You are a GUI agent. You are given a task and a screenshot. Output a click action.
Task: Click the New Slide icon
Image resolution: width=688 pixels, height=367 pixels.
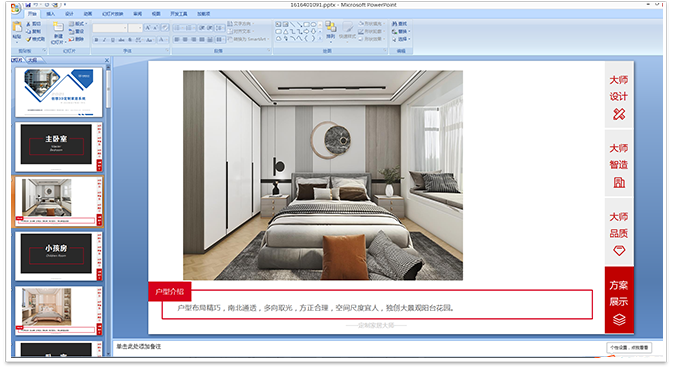click(x=58, y=27)
